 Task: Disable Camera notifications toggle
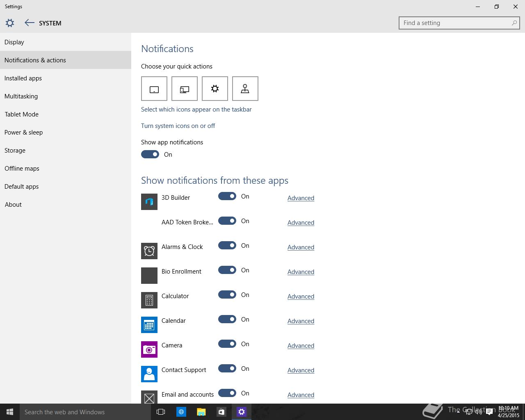pyautogui.click(x=227, y=344)
